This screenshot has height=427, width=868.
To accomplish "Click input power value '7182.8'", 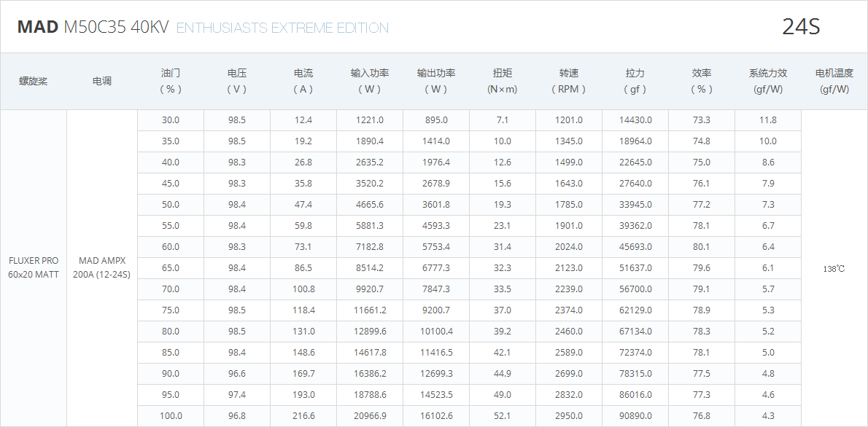I will (370, 247).
